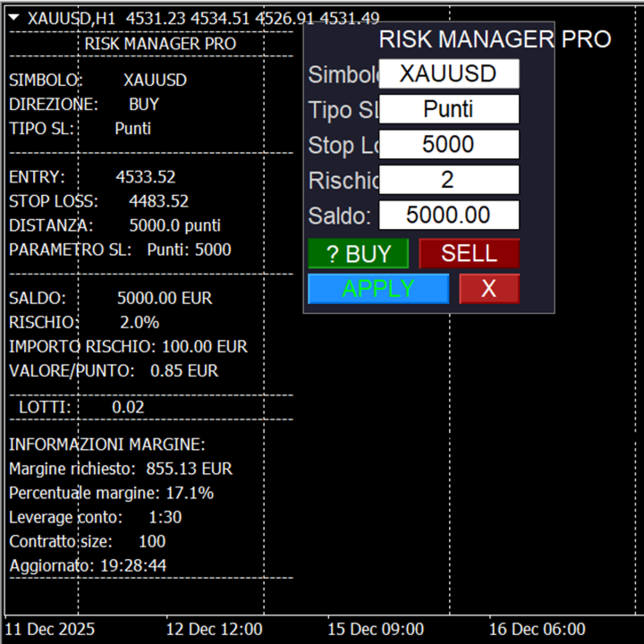Viewport: 644px width, 644px height.
Task: Click the 'BUY' direction value text
Action: pos(144,105)
